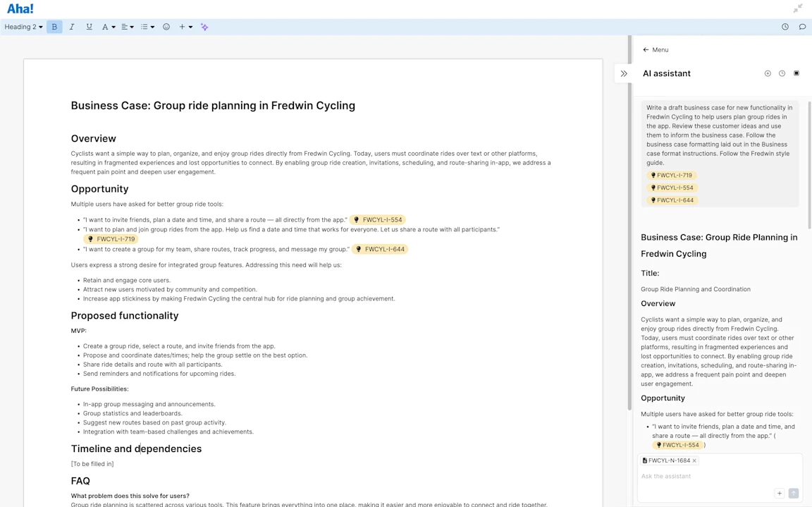Open FWCYL-I-719 reference in the document

[111, 239]
